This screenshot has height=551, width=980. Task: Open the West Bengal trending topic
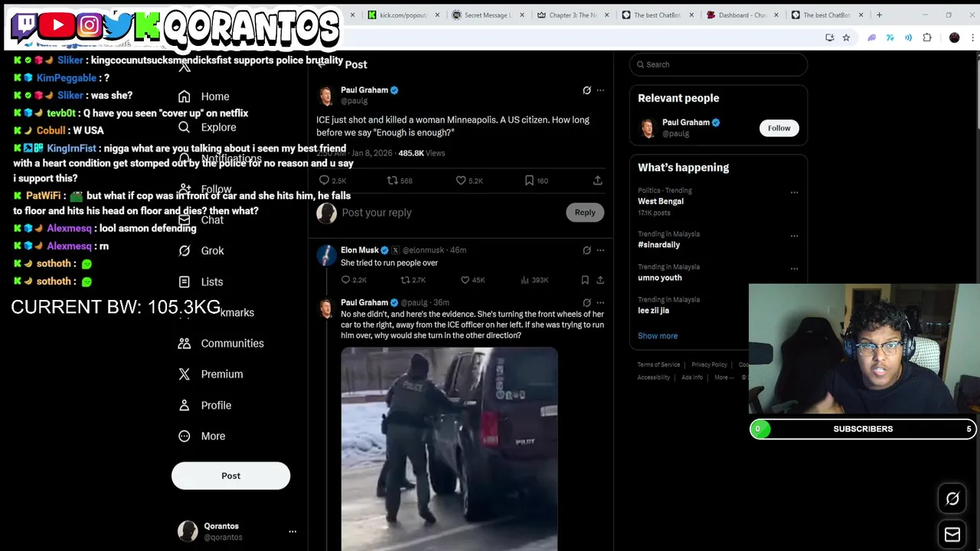pos(661,201)
